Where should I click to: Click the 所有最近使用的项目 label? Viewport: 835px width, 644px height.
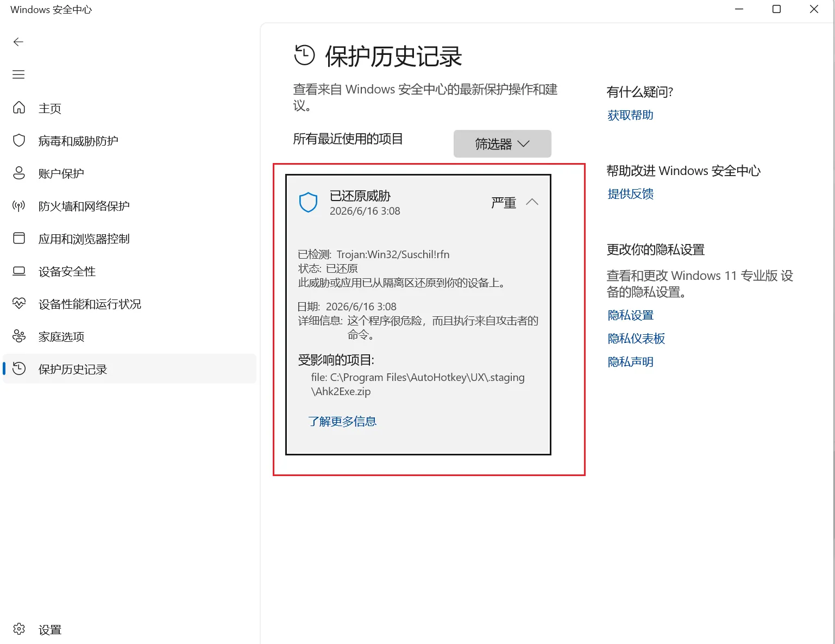coord(348,139)
